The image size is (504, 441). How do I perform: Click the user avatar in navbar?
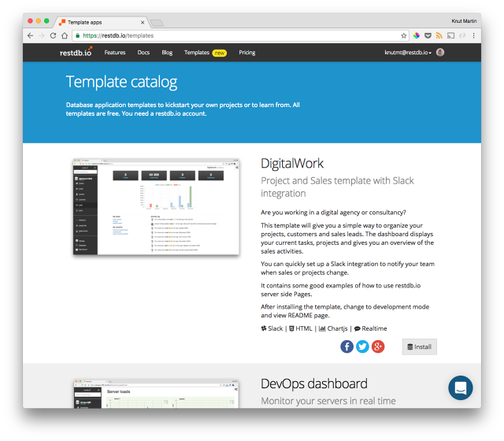coord(440,53)
